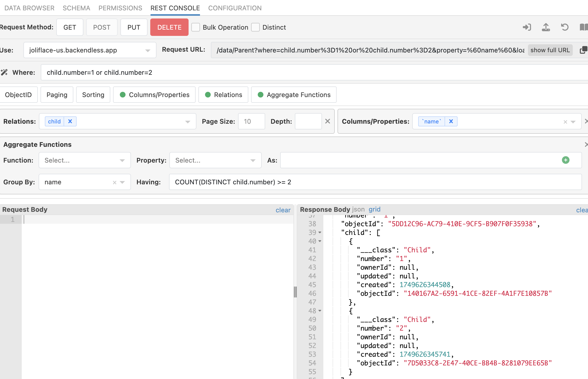Click the As alias input field

pos(431,160)
